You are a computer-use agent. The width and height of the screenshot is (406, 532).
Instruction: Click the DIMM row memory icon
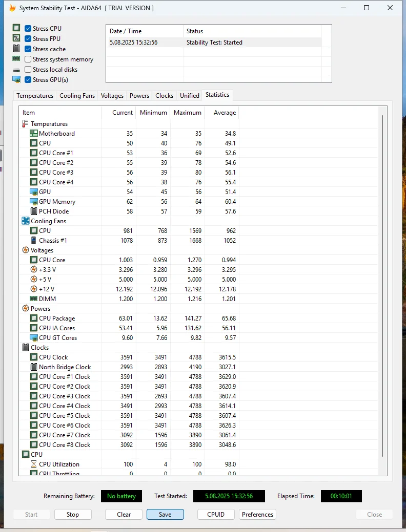pyautogui.click(x=34, y=299)
